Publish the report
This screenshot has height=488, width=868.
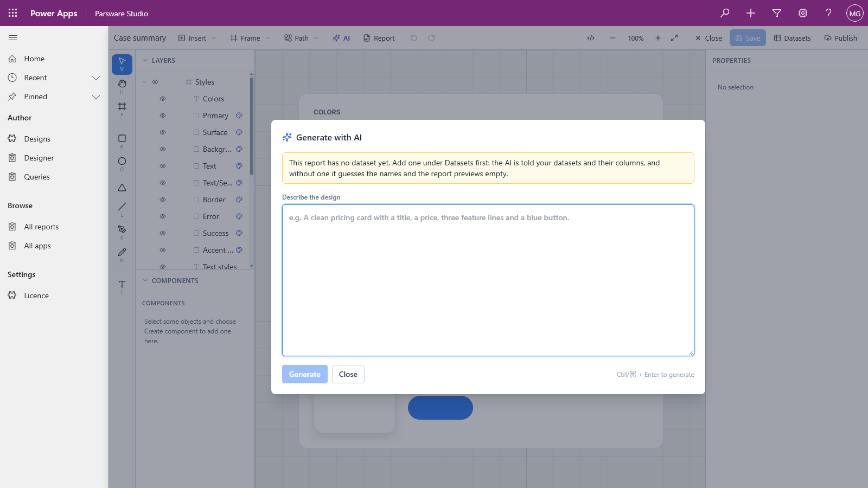pyautogui.click(x=840, y=38)
